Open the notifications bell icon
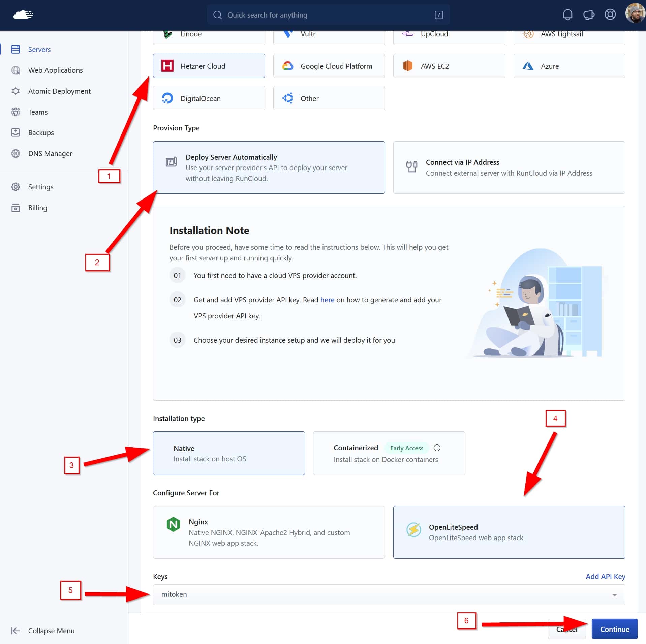This screenshot has height=644, width=646. (567, 15)
